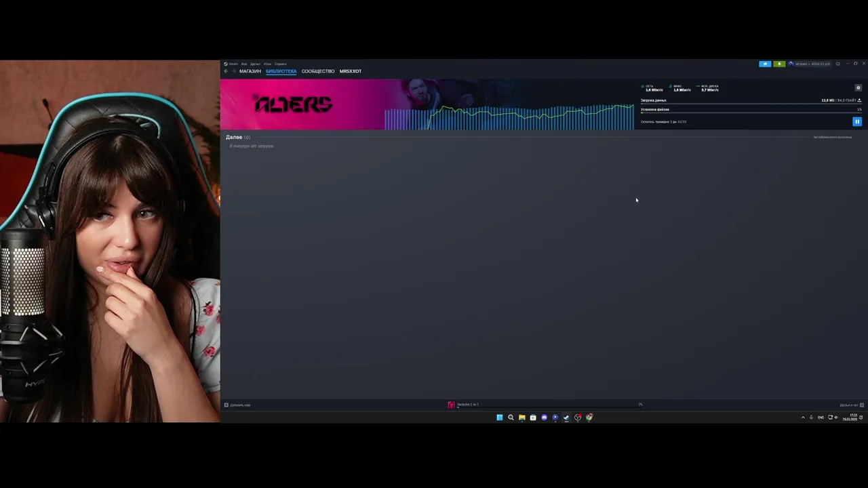Open Friends and chat button
The height and width of the screenshot is (488, 868).
click(852, 405)
